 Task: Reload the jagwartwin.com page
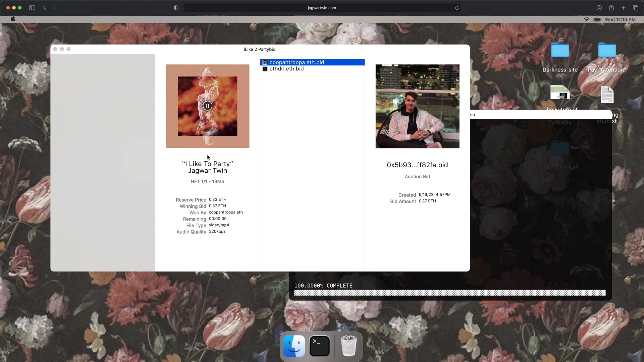[x=457, y=8]
